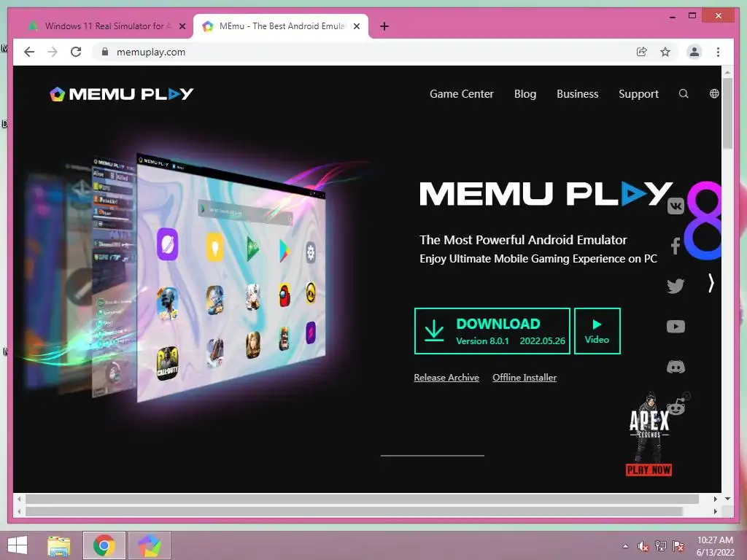Close the Windows 11 Real Simulator tab

point(182,26)
